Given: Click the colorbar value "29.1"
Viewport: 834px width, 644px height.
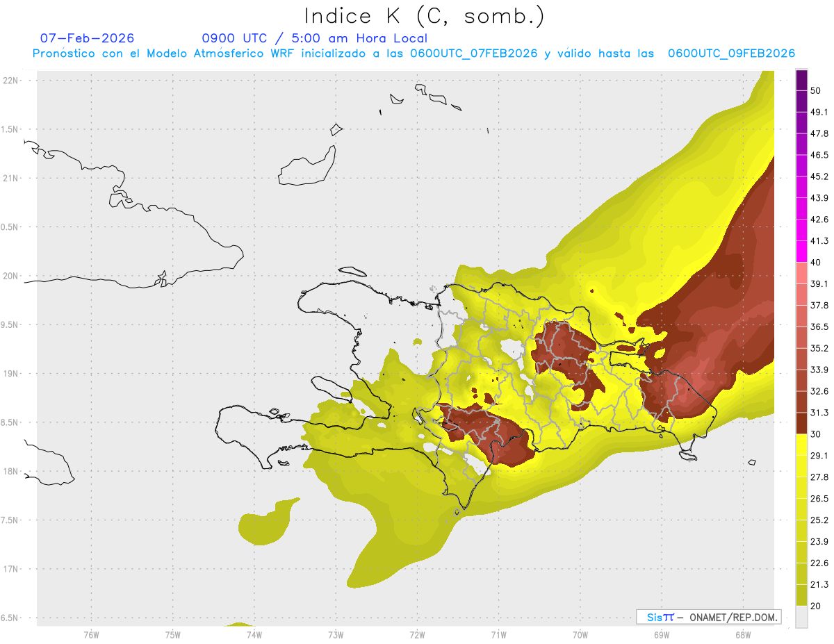Looking at the screenshot, I should (819, 456).
